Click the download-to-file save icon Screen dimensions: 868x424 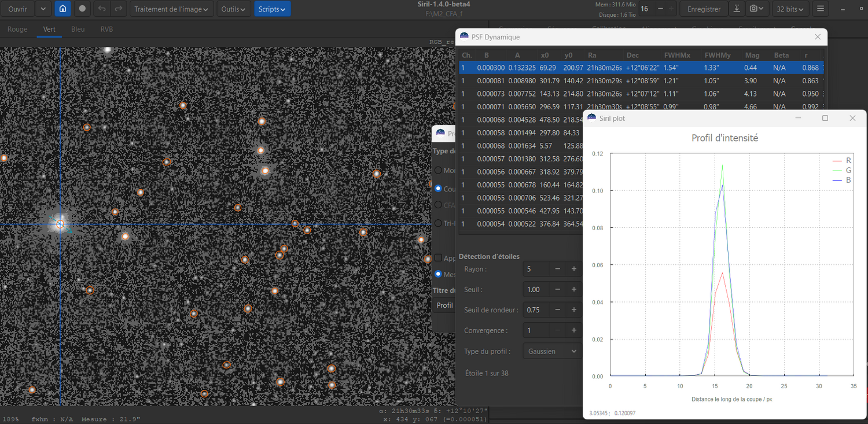pos(737,9)
